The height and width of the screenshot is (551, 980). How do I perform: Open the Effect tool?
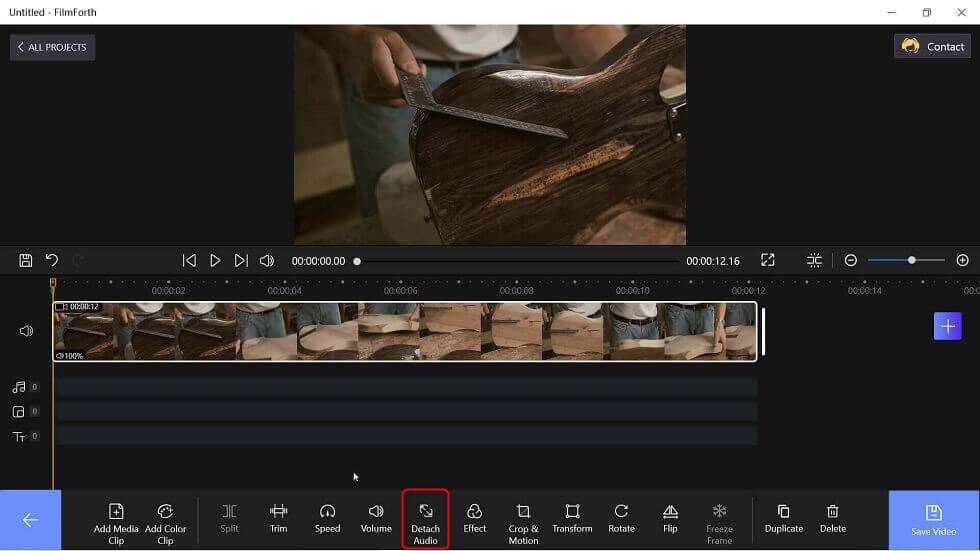coord(474,519)
